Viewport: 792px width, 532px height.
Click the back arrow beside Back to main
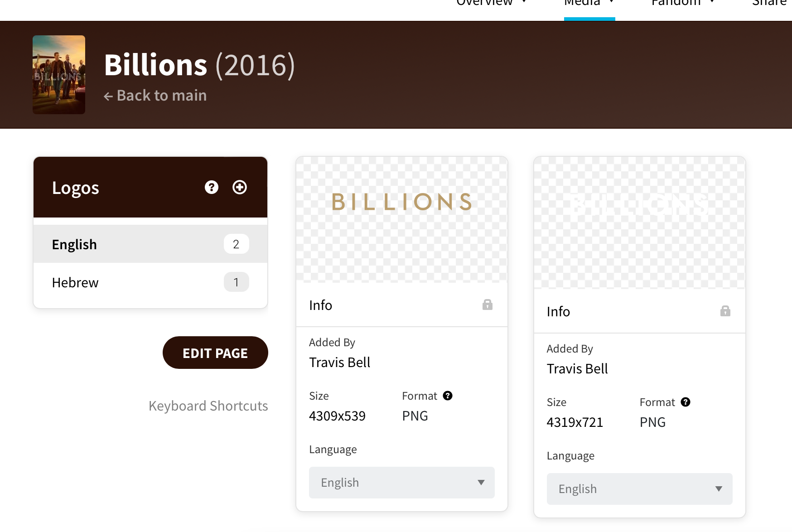pos(108,96)
